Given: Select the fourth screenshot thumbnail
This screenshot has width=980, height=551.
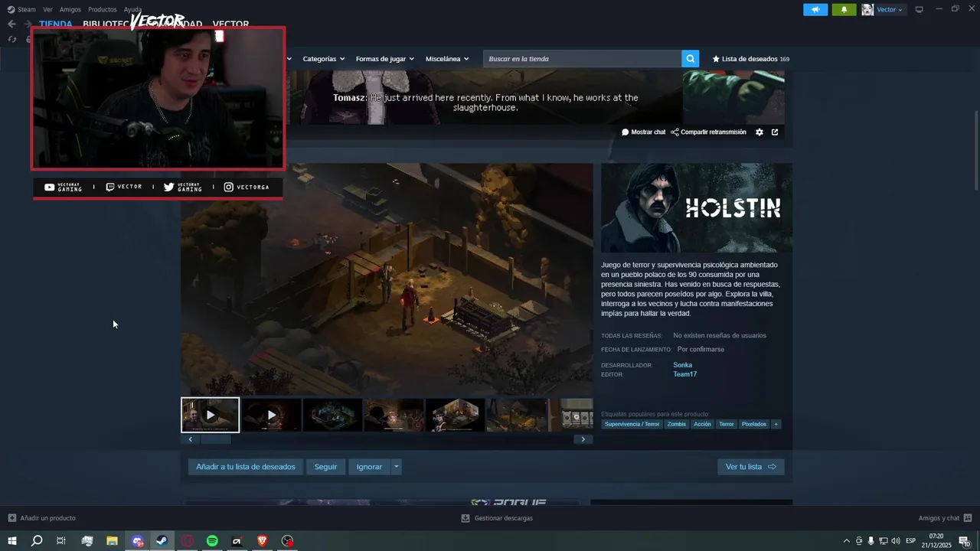Looking at the screenshot, I should [x=394, y=415].
